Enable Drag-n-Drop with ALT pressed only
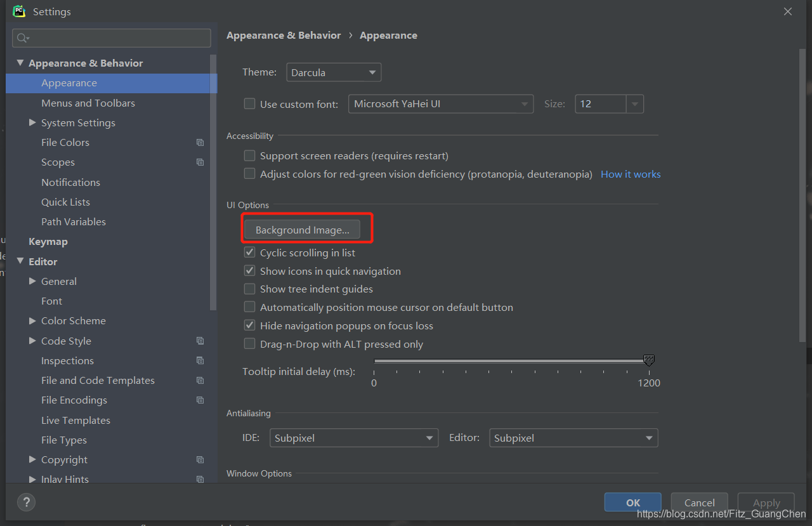812x526 pixels. [250, 344]
